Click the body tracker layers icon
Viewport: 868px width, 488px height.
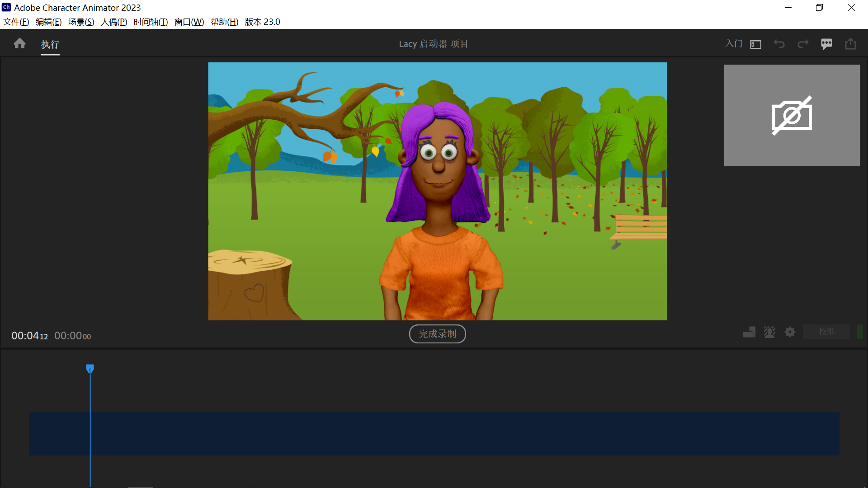coord(749,332)
